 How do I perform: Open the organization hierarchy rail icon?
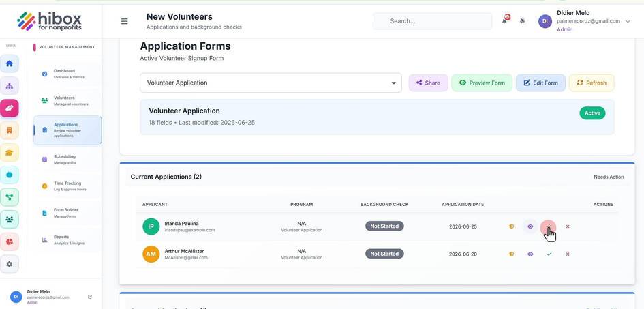click(x=10, y=86)
